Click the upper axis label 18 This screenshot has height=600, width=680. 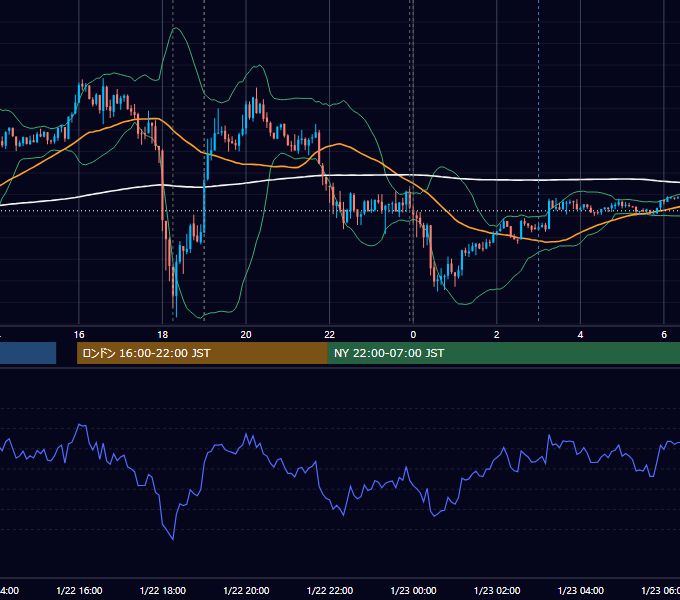(x=163, y=335)
